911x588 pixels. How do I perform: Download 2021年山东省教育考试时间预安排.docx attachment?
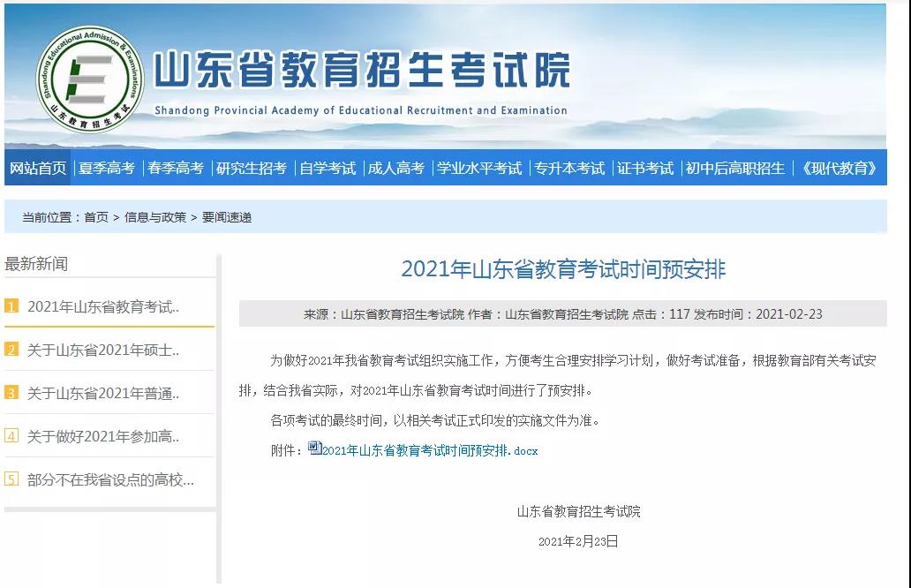[x=430, y=450]
